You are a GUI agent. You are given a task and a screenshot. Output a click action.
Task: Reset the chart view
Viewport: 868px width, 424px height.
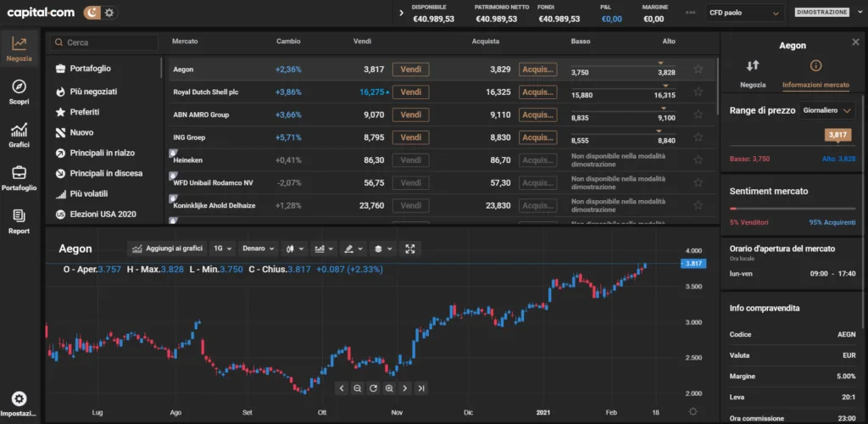coord(374,388)
